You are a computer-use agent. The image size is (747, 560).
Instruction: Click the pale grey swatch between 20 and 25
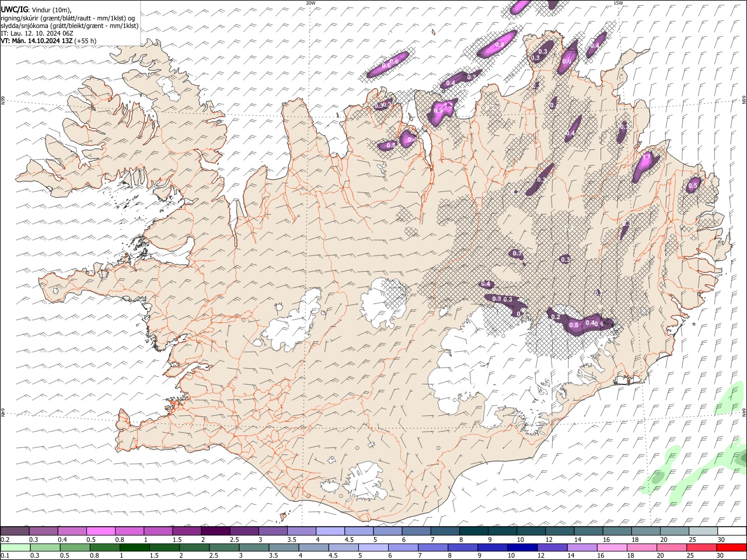point(673,531)
